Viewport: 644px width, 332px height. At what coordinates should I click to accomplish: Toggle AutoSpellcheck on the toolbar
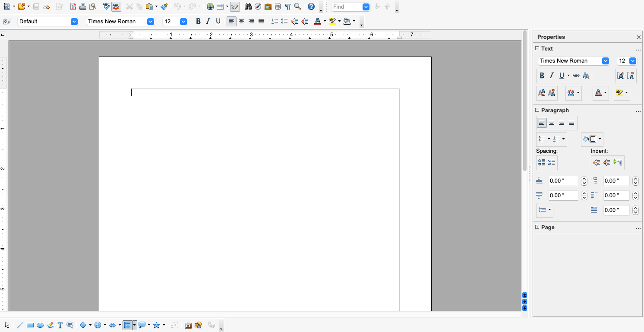click(116, 6)
